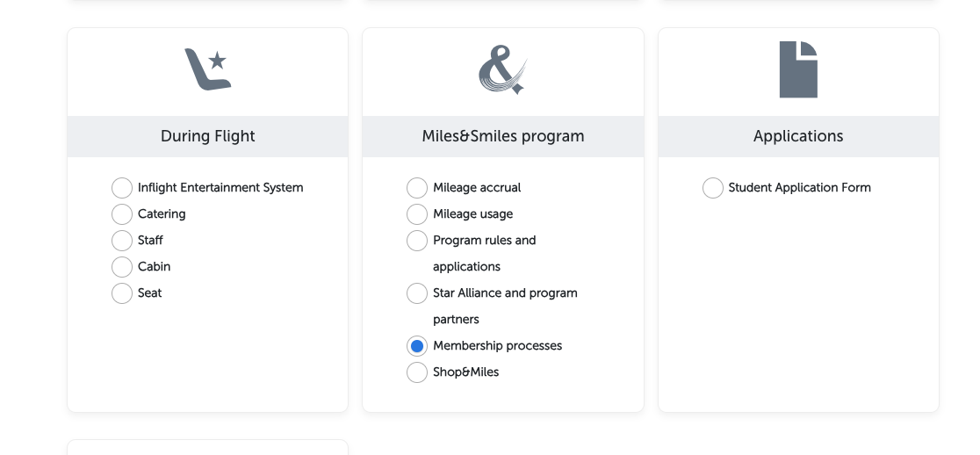This screenshot has height=455, width=980.
Task: Select the Inflight Entertainment System radio button
Action: pyautogui.click(x=122, y=187)
